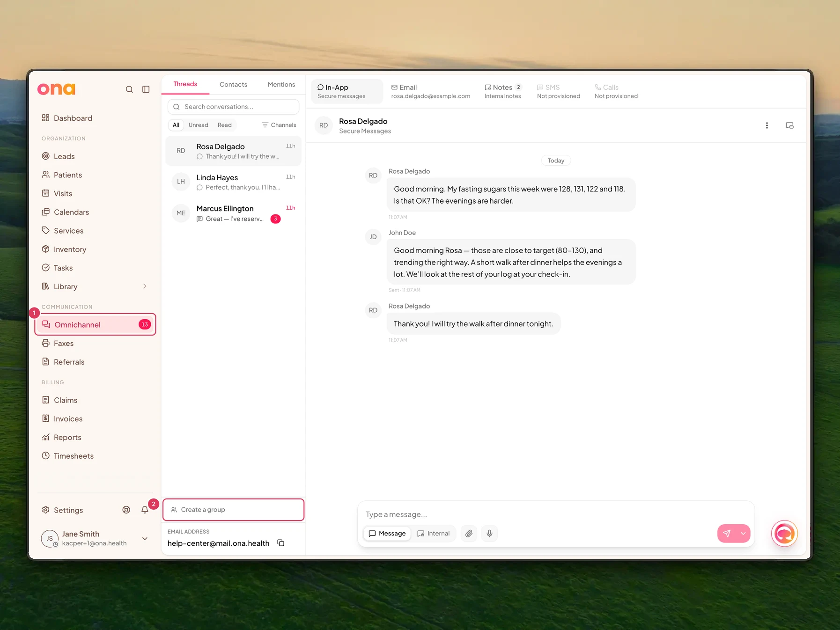Toggle the side details panel icon
The height and width of the screenshot is (630, 840).
point(789,125)
